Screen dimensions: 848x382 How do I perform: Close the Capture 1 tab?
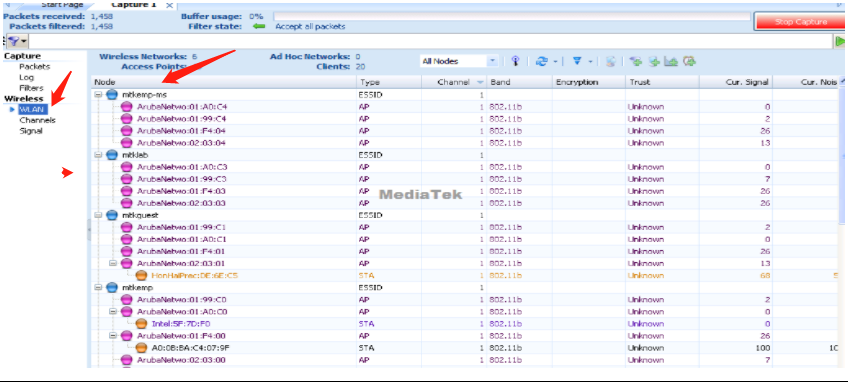[169, 5]
